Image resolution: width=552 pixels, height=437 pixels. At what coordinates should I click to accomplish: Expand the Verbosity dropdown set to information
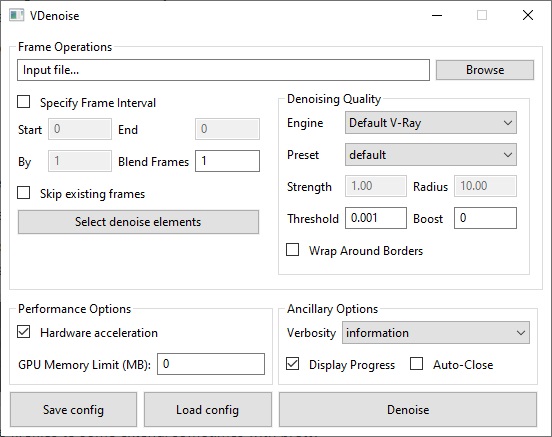(x=436, y=332)
